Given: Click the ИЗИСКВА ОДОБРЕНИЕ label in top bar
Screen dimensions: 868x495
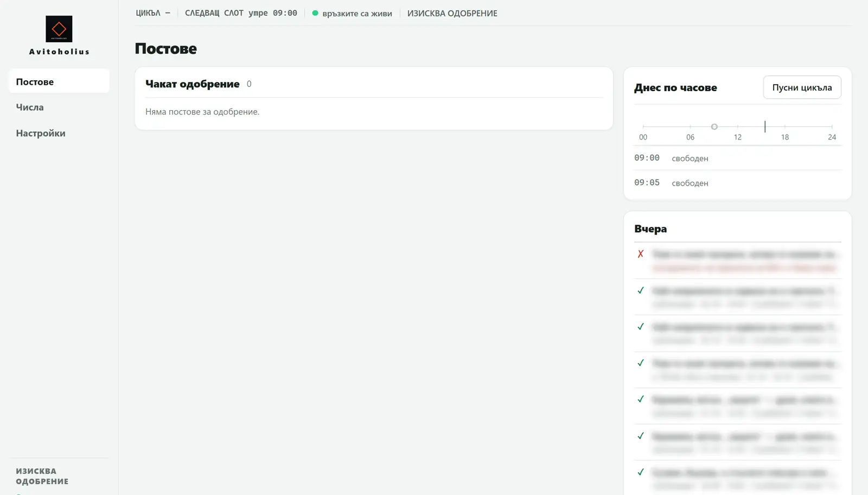Looking at the screenshot, I should coord(452,13).
